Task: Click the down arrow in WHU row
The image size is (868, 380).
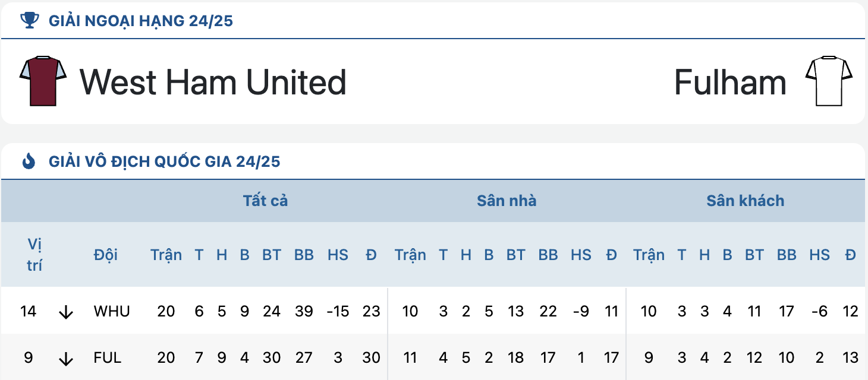Action: [66, 312]
